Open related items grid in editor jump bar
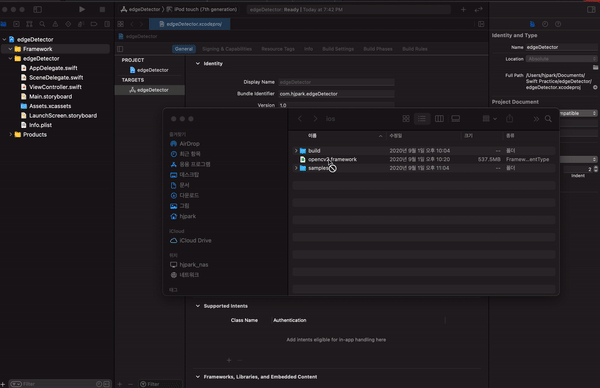Image resolution: width=600 pixels, height=388 pixels. click(x=121, y=24)
